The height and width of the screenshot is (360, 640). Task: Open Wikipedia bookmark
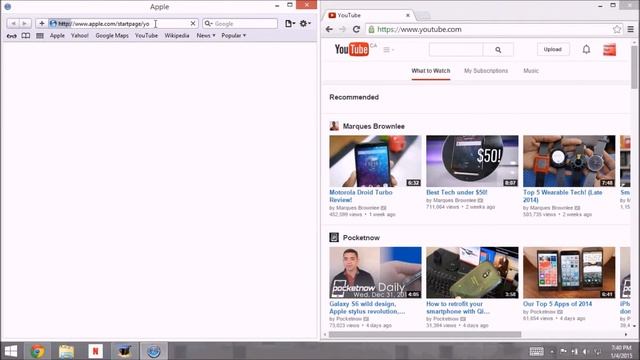pyautogui.click(x=177, y=36)
